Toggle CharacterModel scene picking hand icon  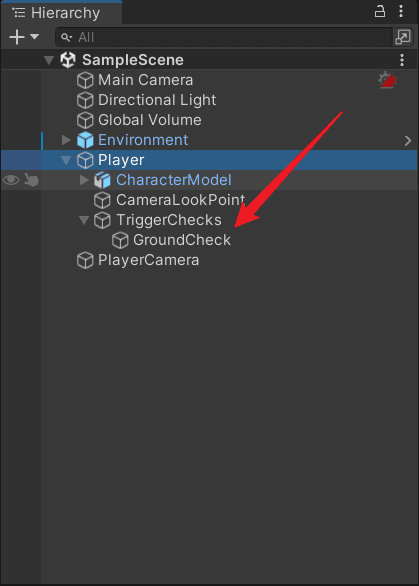tap(31, 180)
